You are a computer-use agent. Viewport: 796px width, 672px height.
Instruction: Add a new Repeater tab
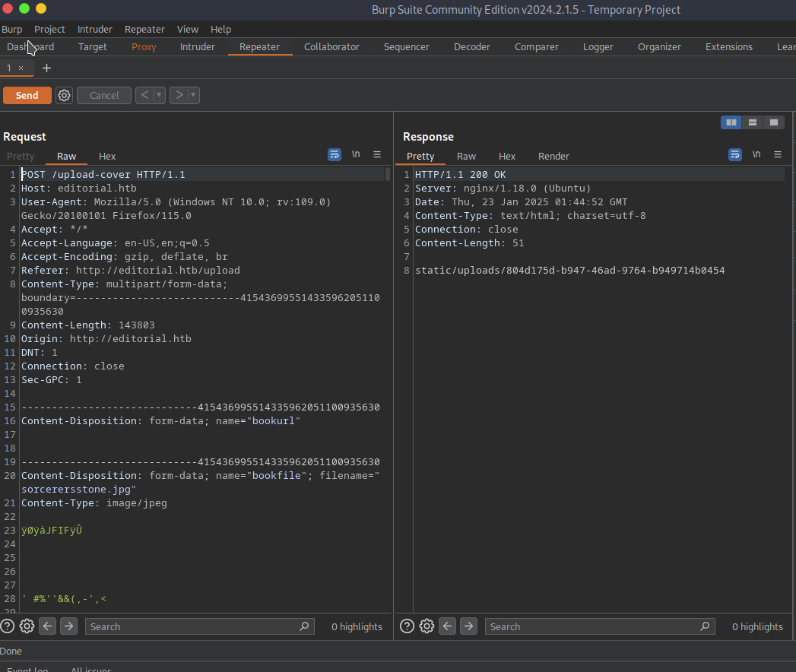(46, 68)
